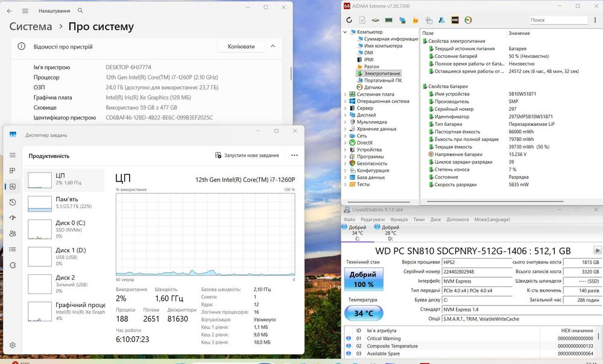Open Task Manager hamburger navigation menu

pyautogui.click(x=13, y=155)
